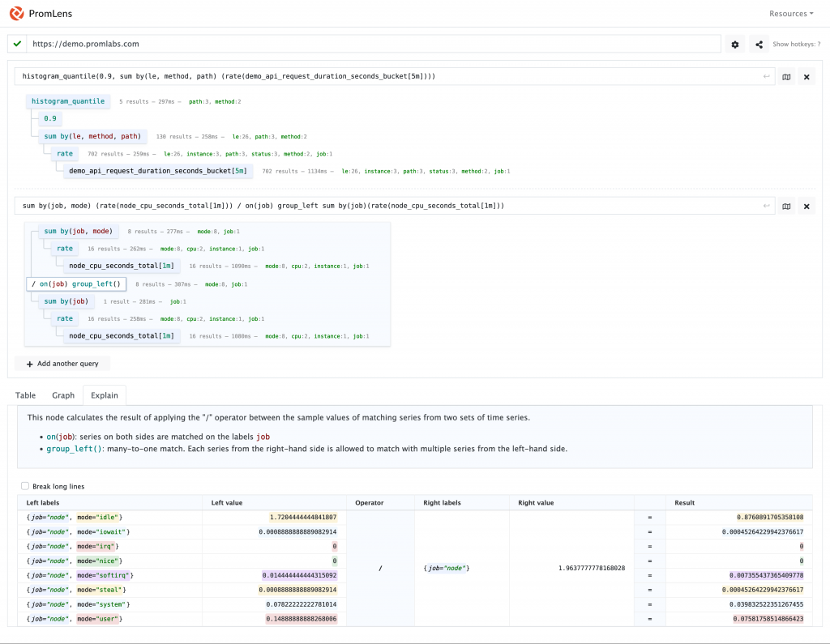Select the sum by(le, method, path) node
Viewport: 830px width, 644px height.
click(x=92, y=136)
